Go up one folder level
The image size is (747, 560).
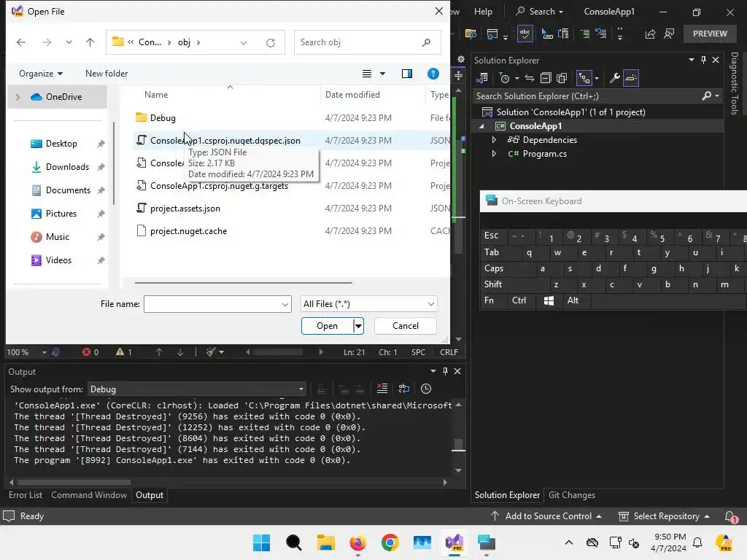(x=90, y=42)
